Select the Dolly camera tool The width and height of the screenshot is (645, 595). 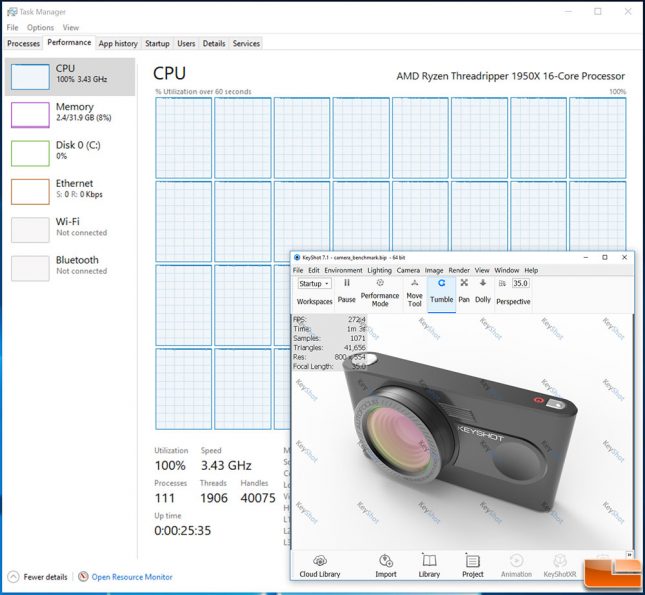(483, 292)
